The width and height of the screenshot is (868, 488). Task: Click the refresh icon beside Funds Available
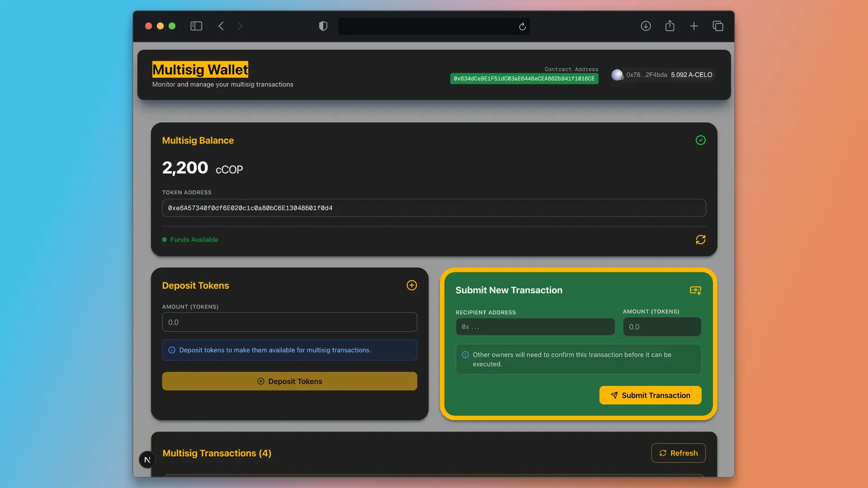[700, 239]
